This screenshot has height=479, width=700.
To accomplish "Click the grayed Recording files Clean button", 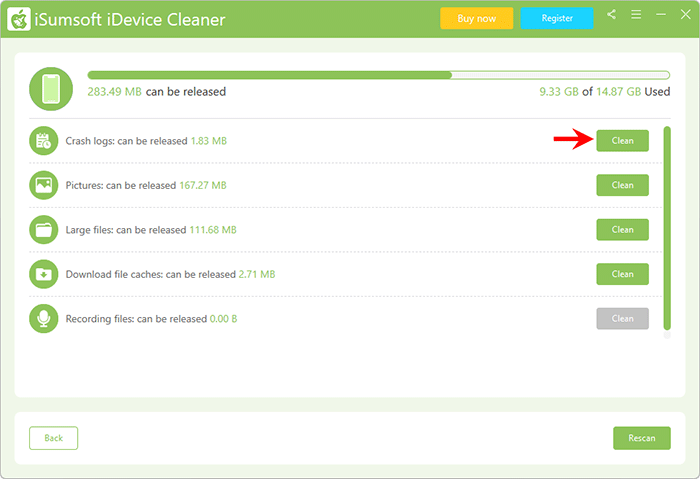I will pos(622,319).
